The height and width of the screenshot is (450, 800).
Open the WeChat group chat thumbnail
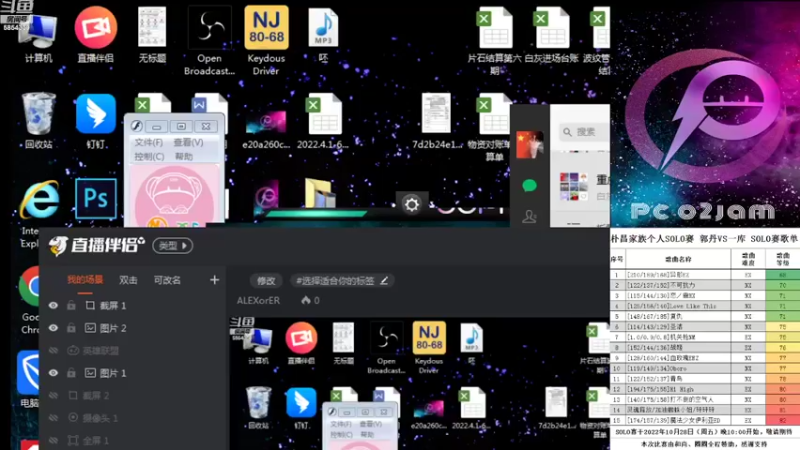click(573, 186)
